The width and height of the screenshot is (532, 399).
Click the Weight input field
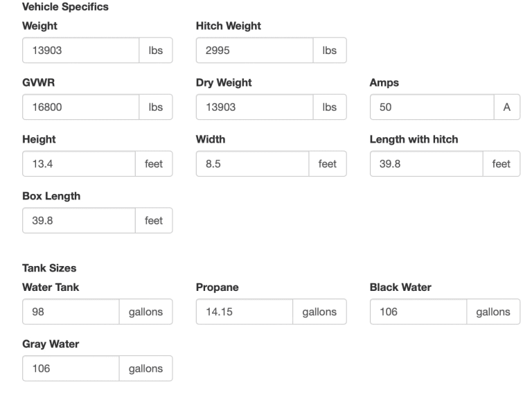click(81, 51)
